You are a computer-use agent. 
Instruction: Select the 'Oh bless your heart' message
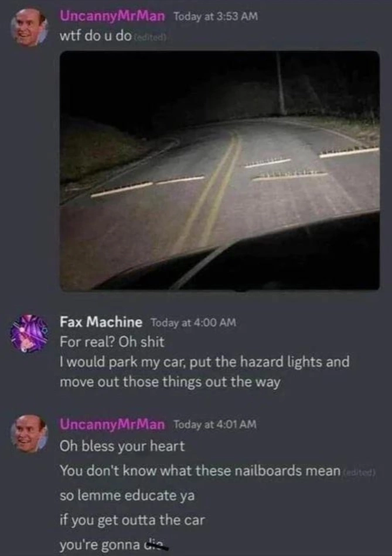(x=122, y=446)
